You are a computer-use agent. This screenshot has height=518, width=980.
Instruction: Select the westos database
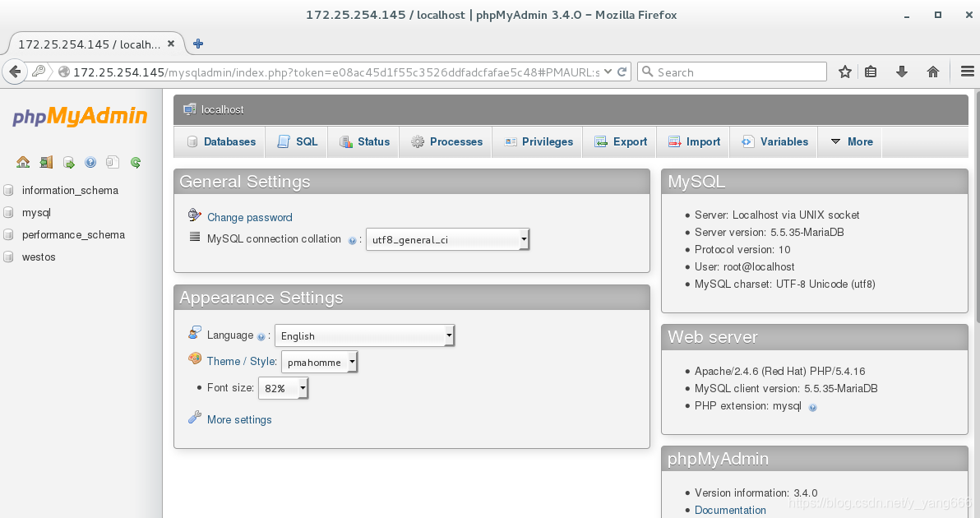click(39, 257)
